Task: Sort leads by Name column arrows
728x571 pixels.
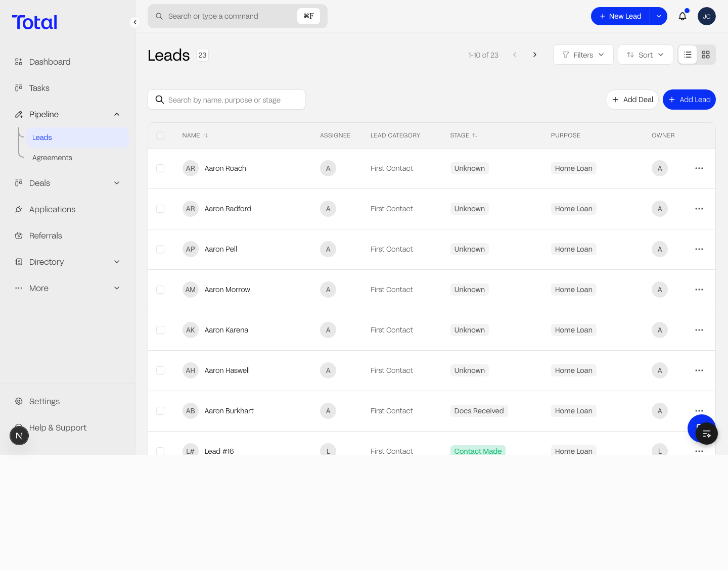Action: point(205,135)
